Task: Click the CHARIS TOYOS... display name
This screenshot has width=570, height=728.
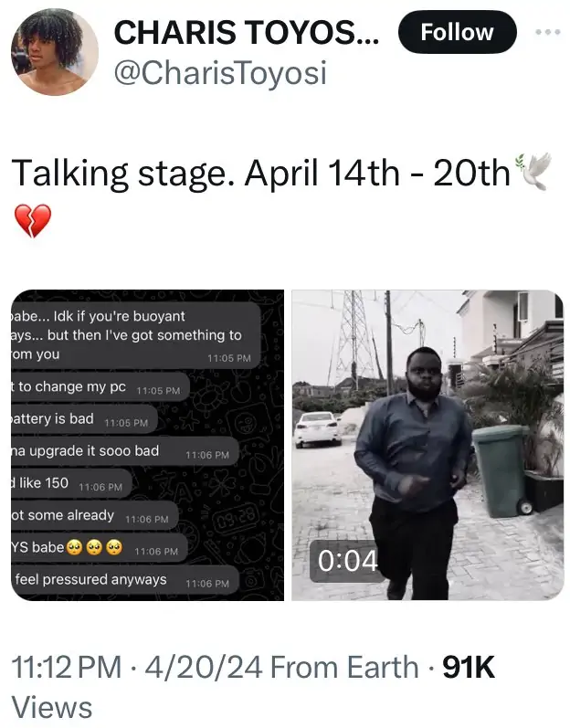Action: coord(247,33)
